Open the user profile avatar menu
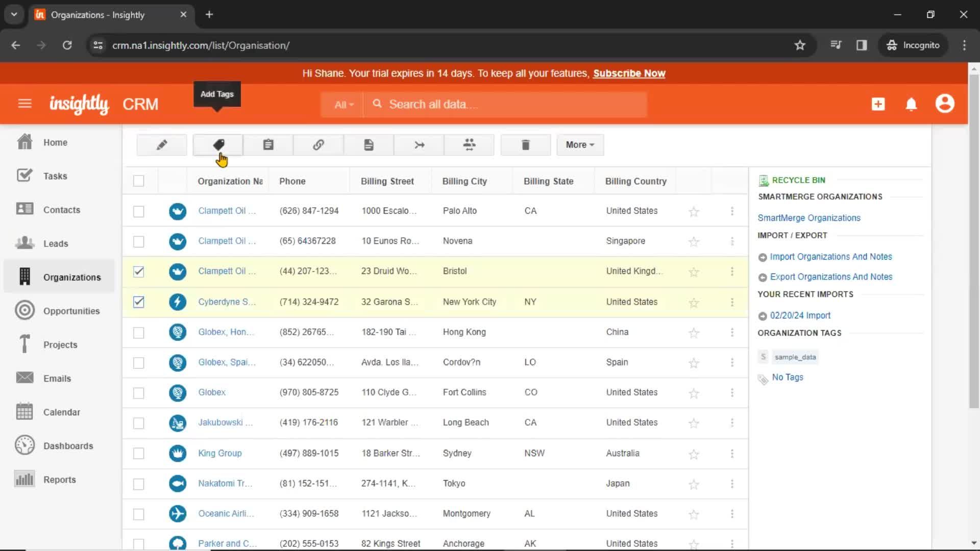 pos(945,104)
